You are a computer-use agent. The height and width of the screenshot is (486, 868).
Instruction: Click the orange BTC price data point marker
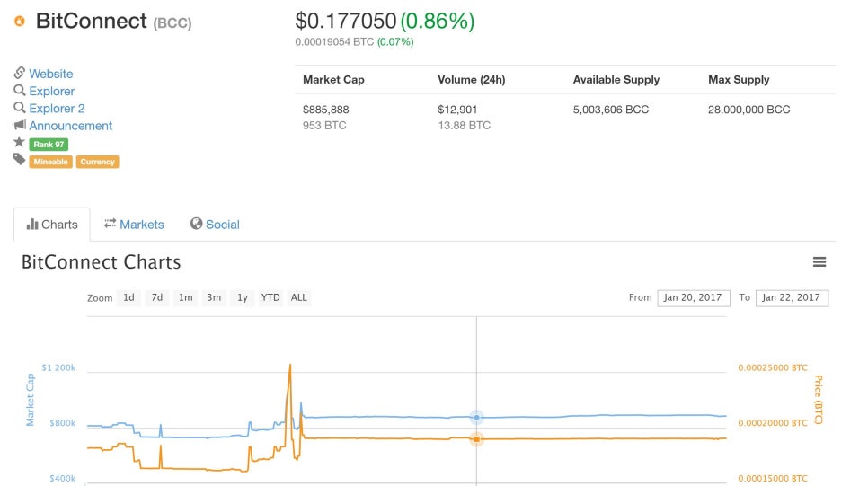pos(476,439)
